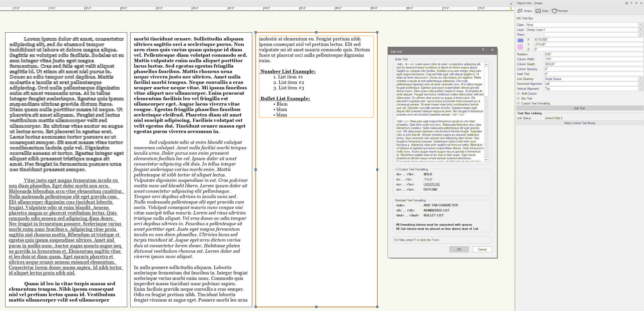Expand the Vertical Alignment dropdown
644x311 pixels.
(x=641, y=88)
